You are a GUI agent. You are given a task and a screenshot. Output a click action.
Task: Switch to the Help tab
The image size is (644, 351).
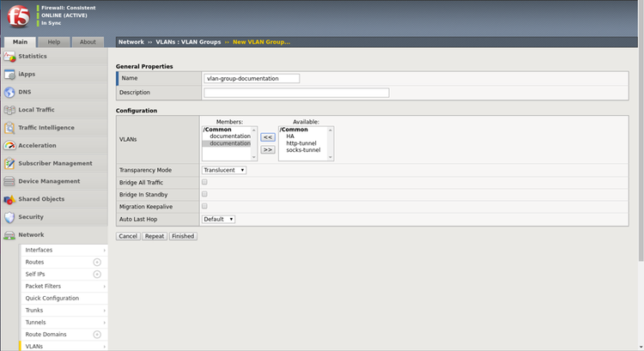click(x=53, y=41)
